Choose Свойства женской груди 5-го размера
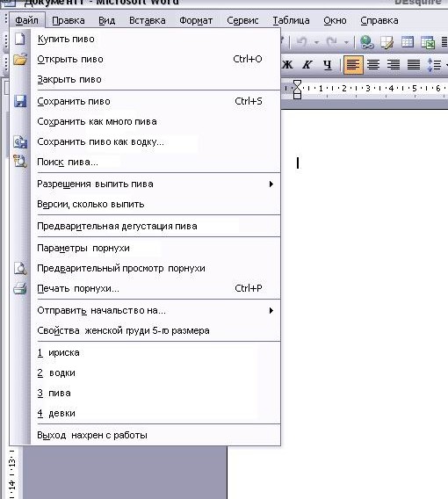Viewport: 448px width, 499px height. pyautogui.click(x=155, y=330)
